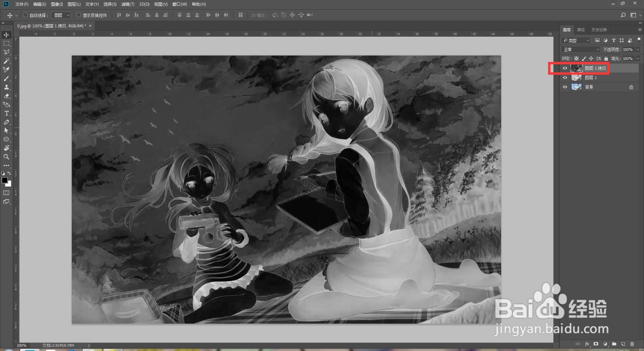Filter layers by type layer icon
Viewport: 644px width, 351px height.
coord(613,40)
